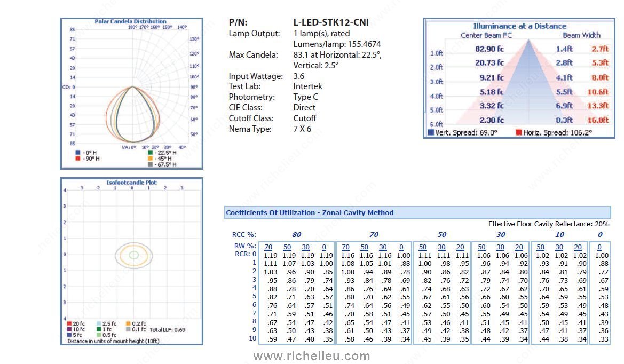This screenshot has width=624, height=364.
Task: Select the green 22.5° H legend marker
Action: (x=151, y=153)
